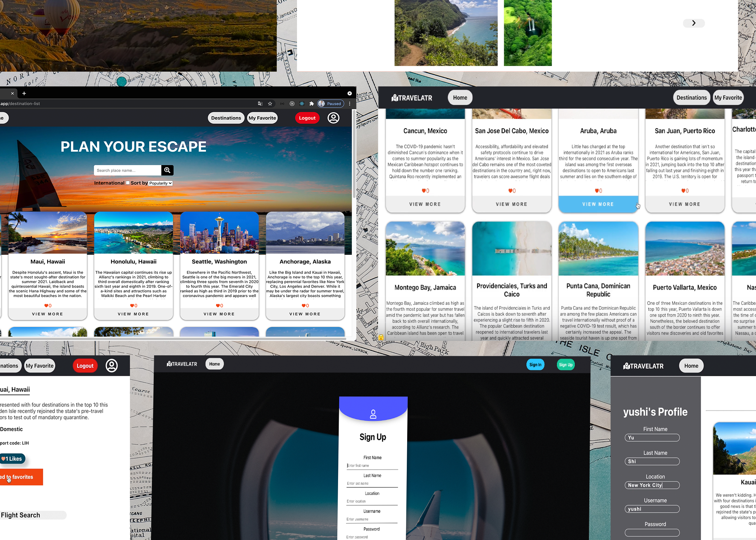The width and height of the screenshot is (756, 540).
Task: Open Destinations in Plan Your Escape window
Action: (x=226, y=118)
